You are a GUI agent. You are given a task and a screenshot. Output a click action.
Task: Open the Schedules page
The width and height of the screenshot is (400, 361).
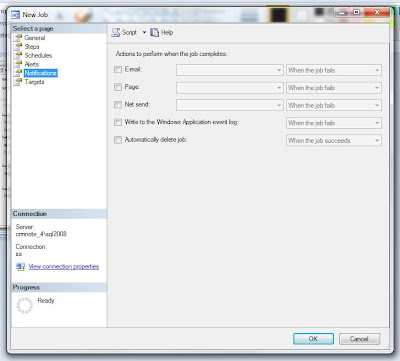coord(38,55)
